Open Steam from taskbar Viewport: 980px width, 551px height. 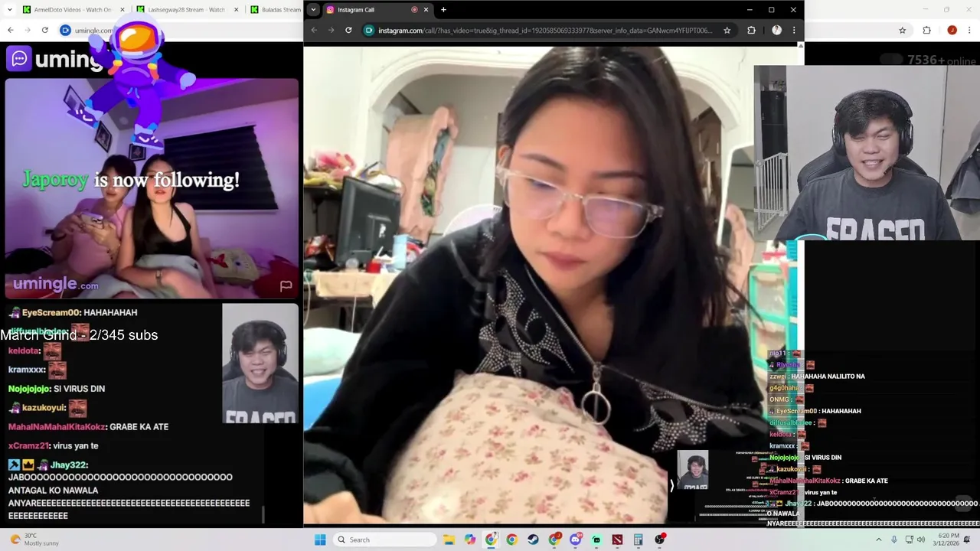533,540
